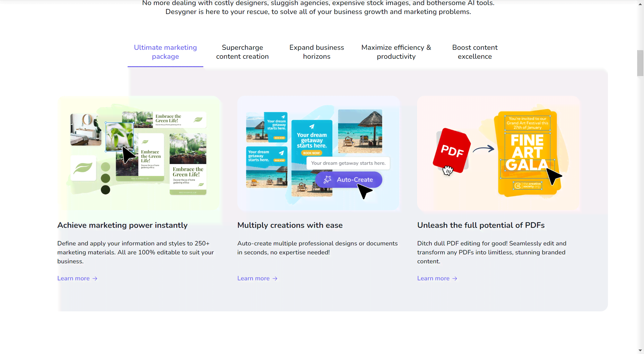Expand the Boost content excellence section
Screen dimensions: 644x354
[475, 52]
